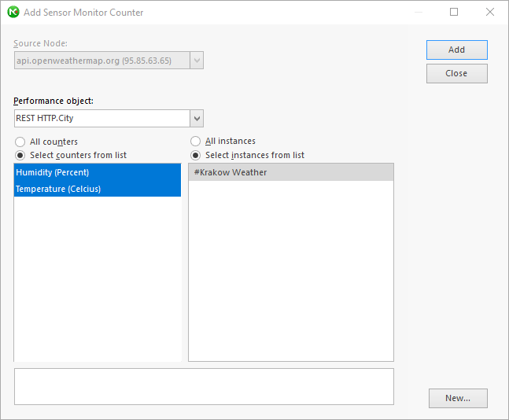
Task: Open the Performance object dropdown arrow
Action: (x=197, y=119)
